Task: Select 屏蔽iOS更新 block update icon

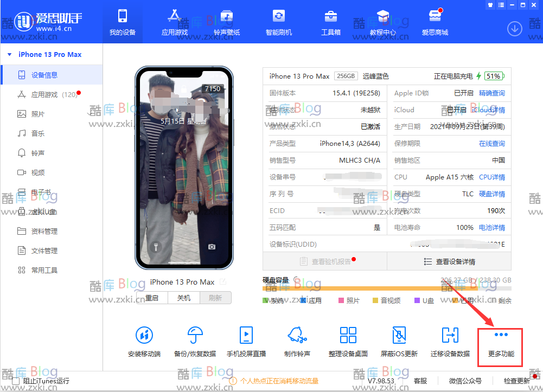Action: point(399,336)
